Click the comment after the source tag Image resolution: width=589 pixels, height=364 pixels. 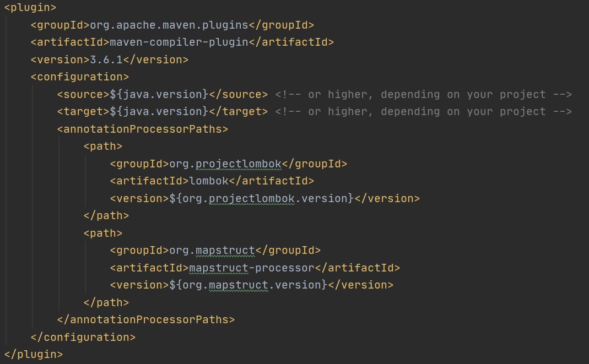click(x=423, y=94)
